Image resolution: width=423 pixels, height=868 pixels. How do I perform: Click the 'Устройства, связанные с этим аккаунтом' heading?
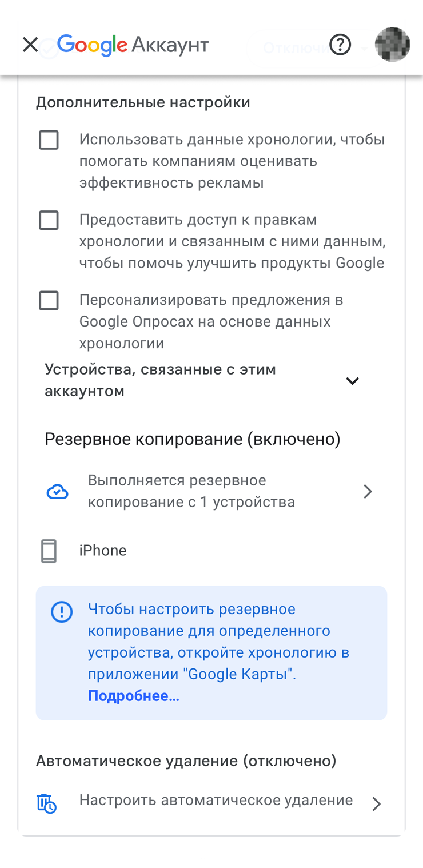point(160,380)
